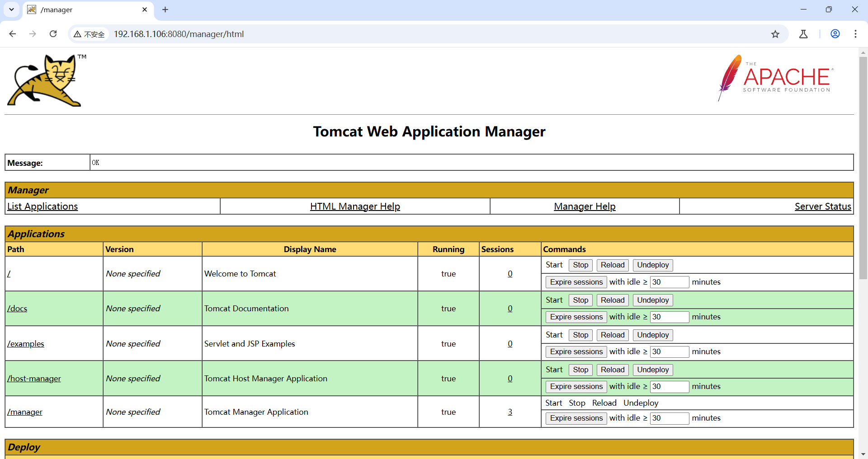
Task: Stop the Servlet and JSP Examples app
Action: 580,335
